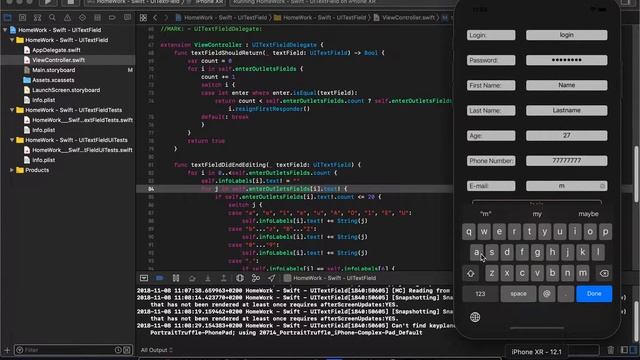
Task: Tap the 123 key
Action: 480,294
